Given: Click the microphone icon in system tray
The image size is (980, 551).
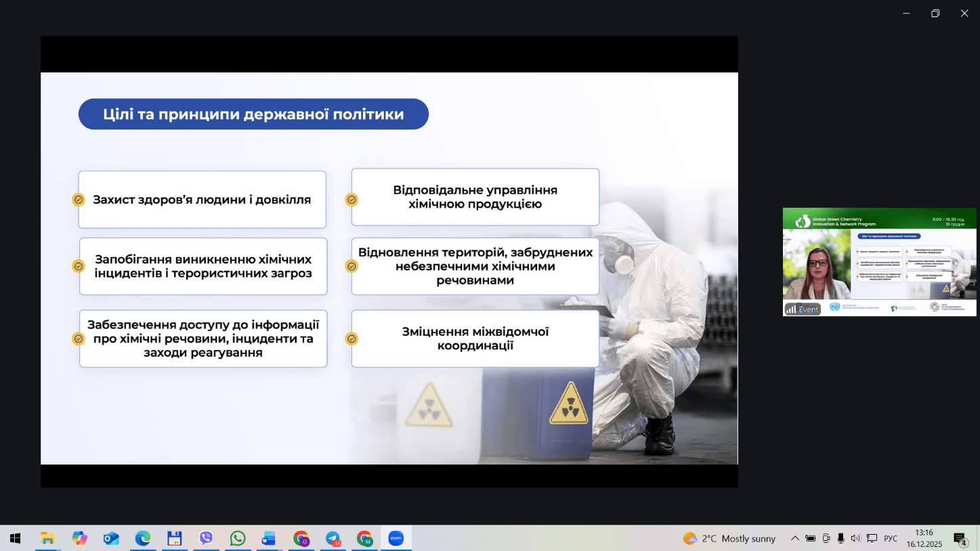Looking at the screenshot, I should (x=840, y=539).
